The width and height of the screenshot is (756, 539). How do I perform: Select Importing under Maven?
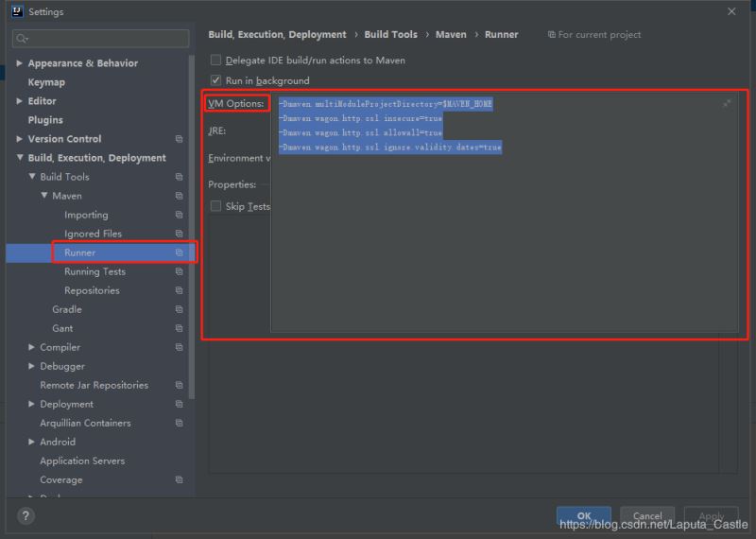point(86,215)
